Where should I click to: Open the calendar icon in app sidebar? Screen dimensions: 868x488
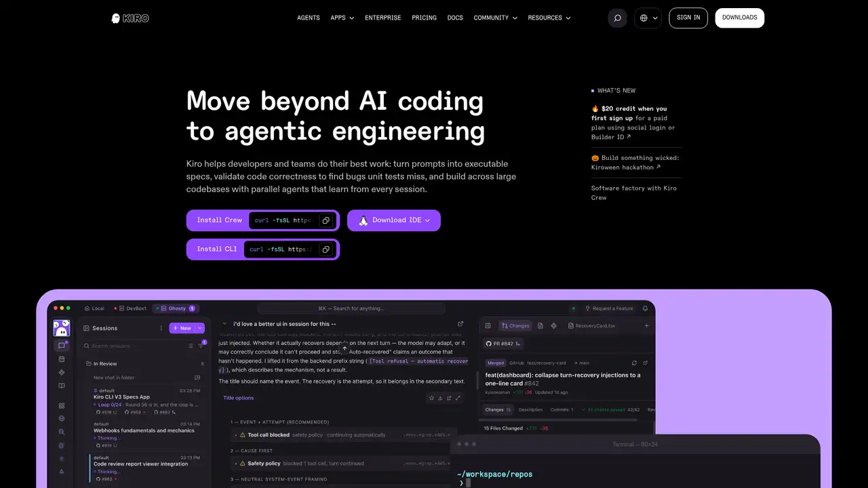click(62, 359)
